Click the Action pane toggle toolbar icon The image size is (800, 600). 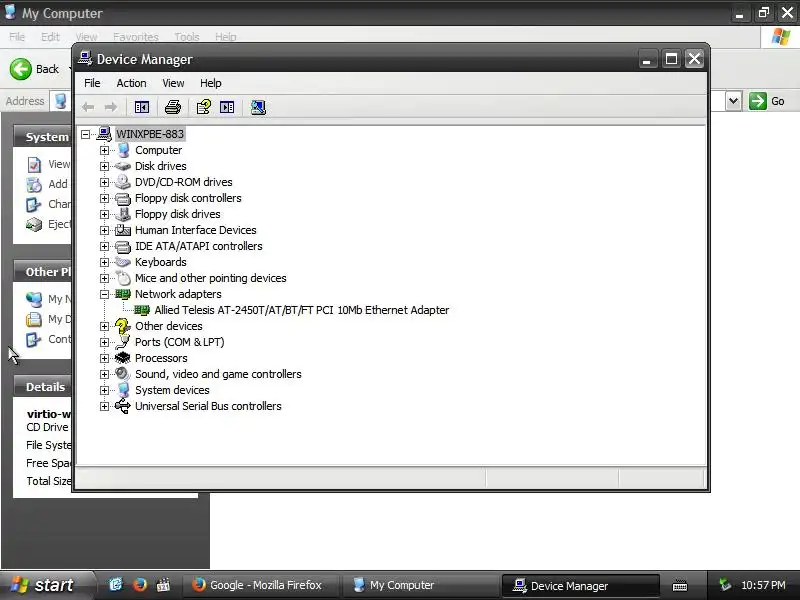(227, 107)
